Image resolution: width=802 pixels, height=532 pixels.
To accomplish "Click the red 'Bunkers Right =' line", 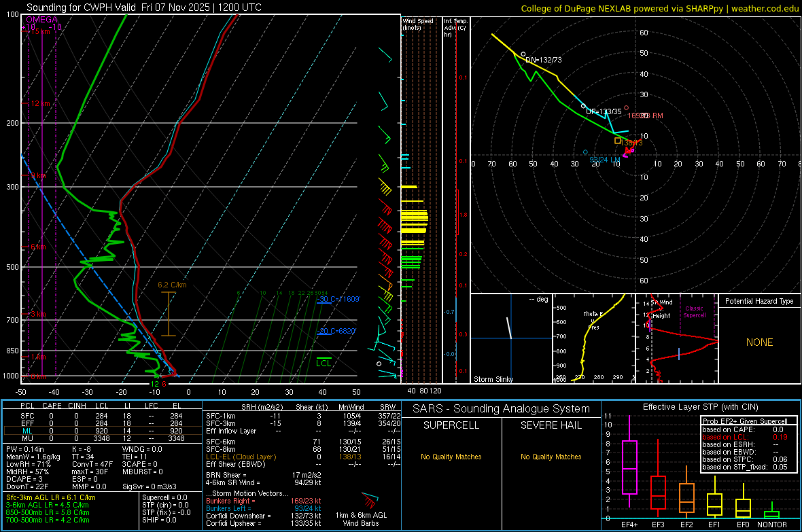I will (x=264, y=501).
